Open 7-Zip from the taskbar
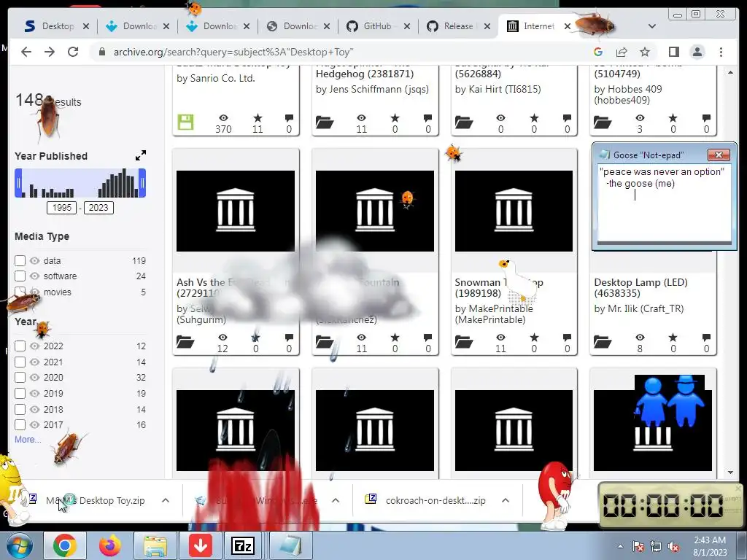Screen dimensions: 747x560 [x=243, y=545]
